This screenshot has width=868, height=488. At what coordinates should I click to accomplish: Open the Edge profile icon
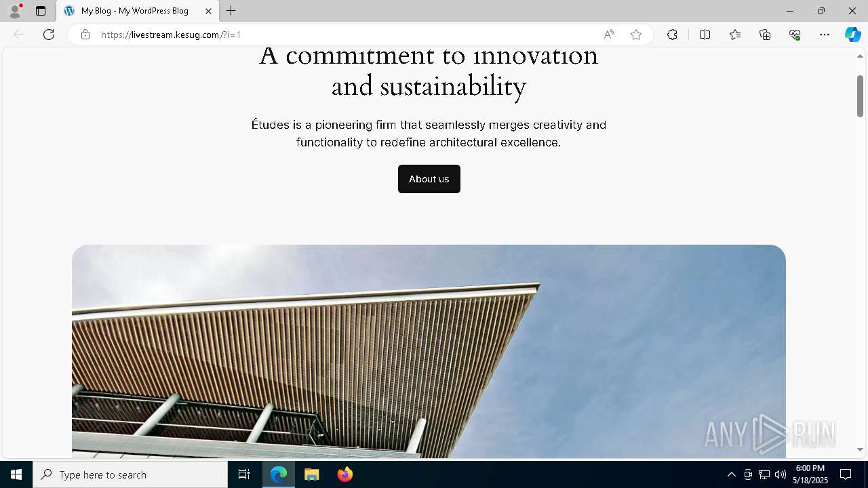point(15,11)
